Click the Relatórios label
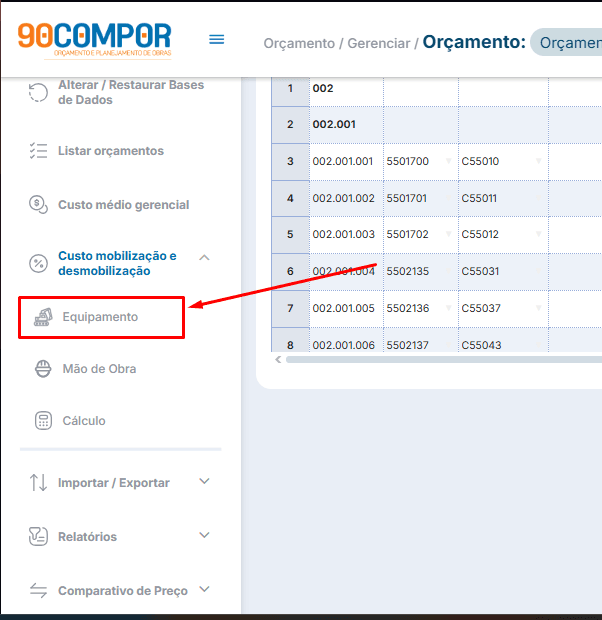The image size is (602, 620). coord(87,537)
